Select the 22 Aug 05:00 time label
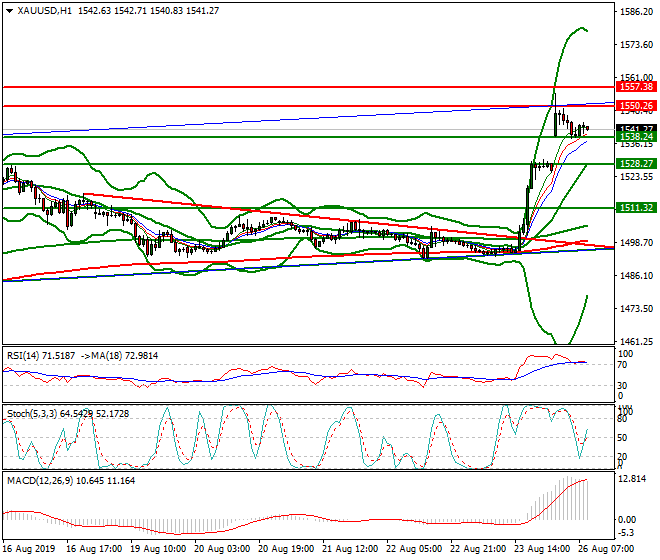This screenshot has width=660, height=560. 414,549
